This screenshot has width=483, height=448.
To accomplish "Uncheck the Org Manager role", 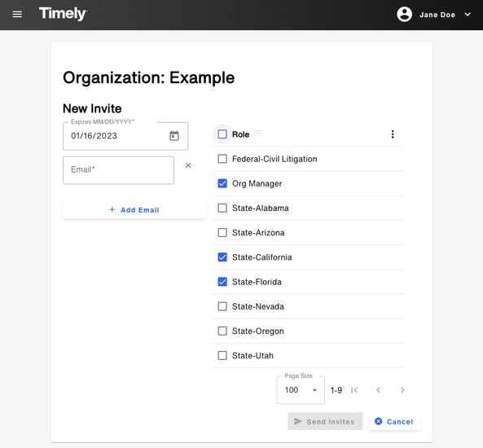I will coord(222,183).
